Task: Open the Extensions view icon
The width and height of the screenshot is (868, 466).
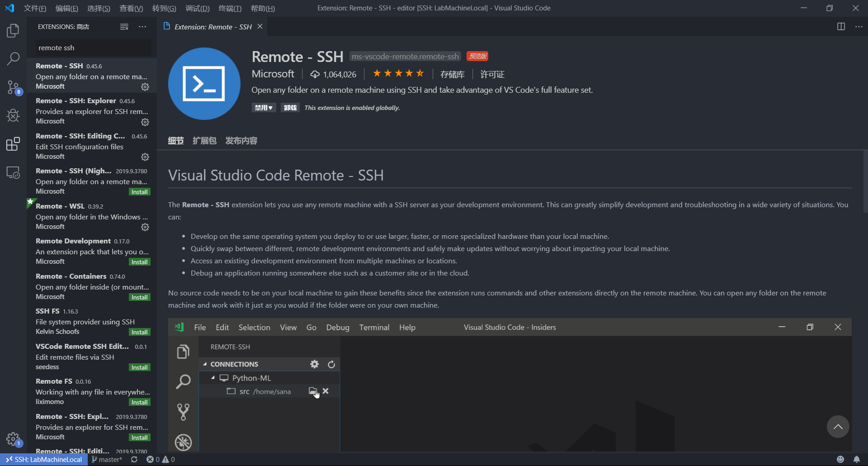Action: (13, 144)
